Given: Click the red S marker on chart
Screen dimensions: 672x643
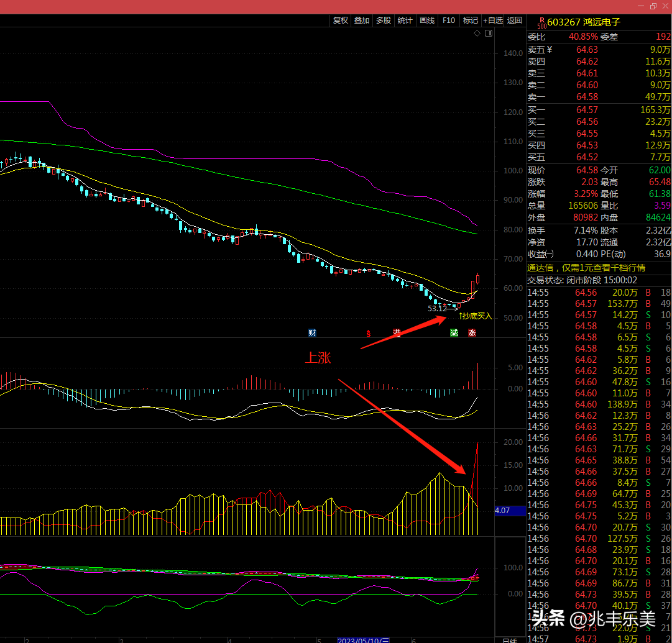Looking at the screenshot, I should [368, 334].
